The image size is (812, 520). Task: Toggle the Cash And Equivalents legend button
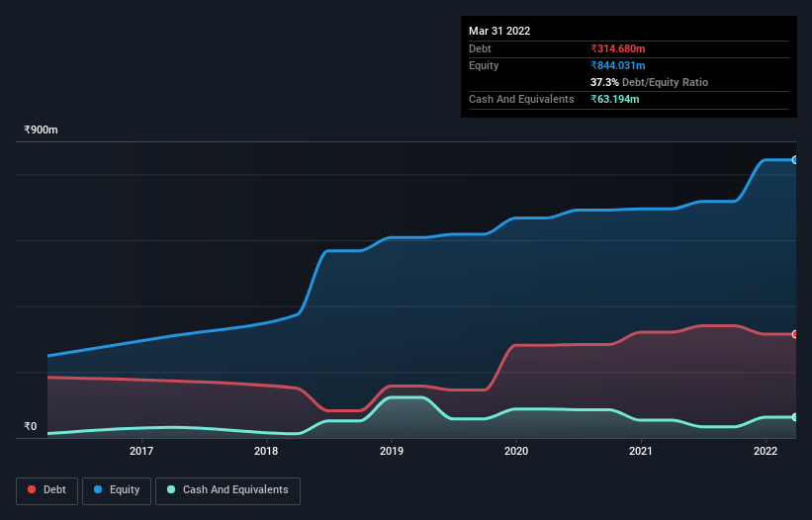pyautogui.click(x=227, y=490)
